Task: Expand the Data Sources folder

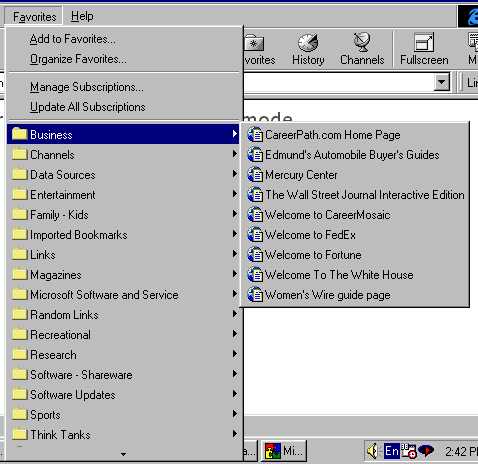Action: [123, 175]
